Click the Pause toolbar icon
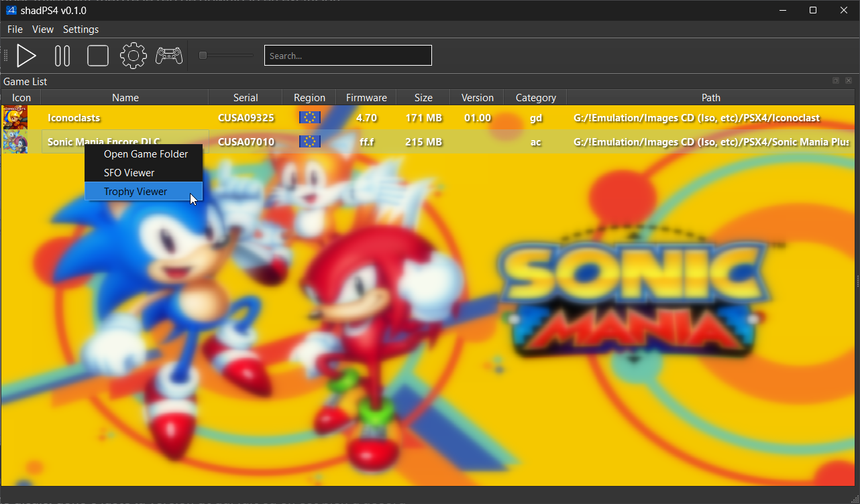 tap(62, 56)
